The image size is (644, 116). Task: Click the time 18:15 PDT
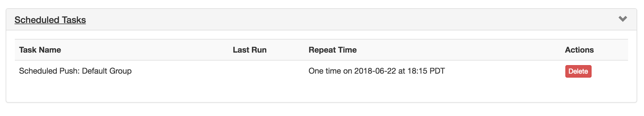426,71
